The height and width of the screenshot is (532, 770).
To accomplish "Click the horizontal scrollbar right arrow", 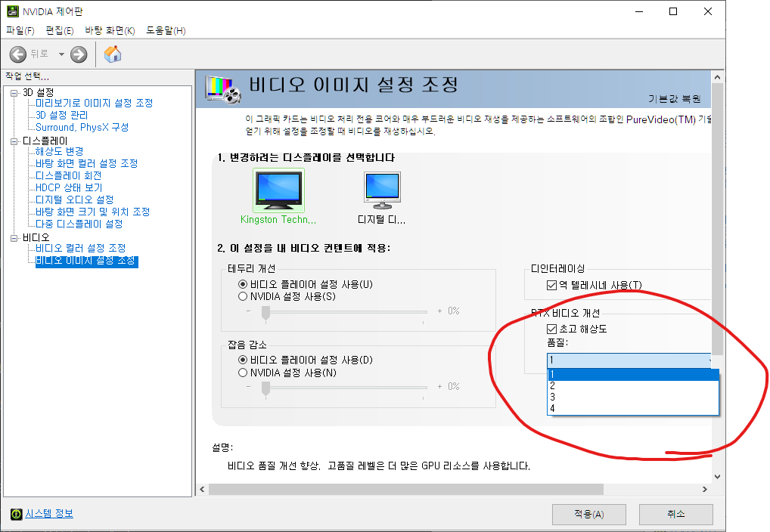I will coord(705,489).
